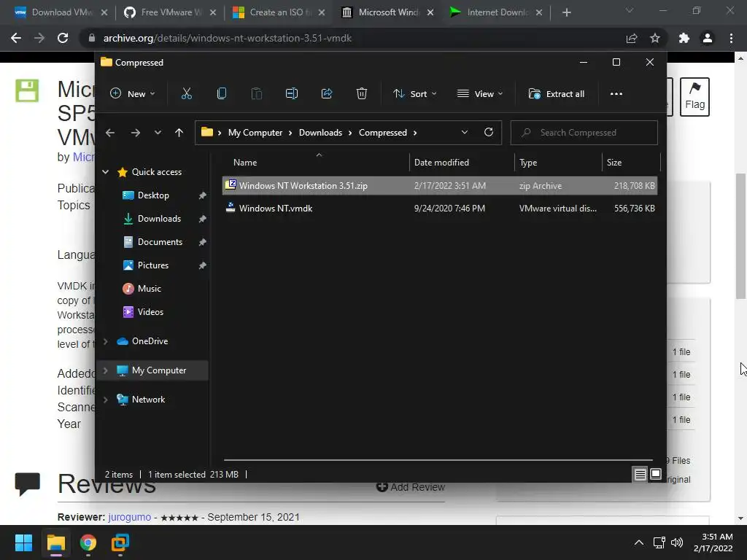Screen dimensions: 747x560
Task: Select Downloads in Quick access
Action: pos(159,219)
